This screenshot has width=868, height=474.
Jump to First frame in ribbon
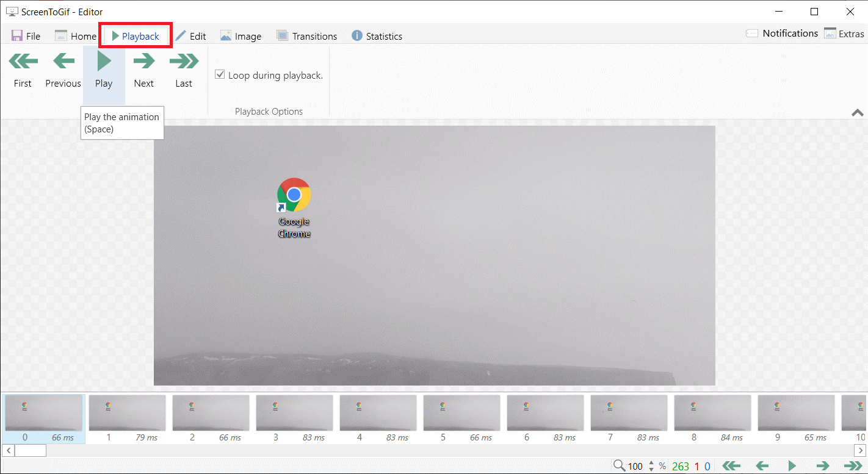tap(23, 70)
